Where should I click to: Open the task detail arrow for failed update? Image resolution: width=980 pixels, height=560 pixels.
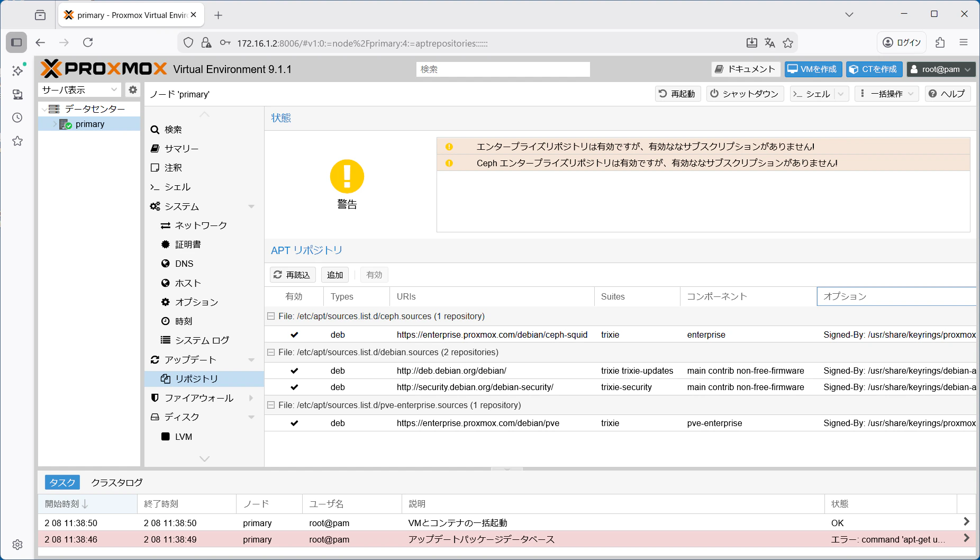pyautogui.click(x=966, y=538)
